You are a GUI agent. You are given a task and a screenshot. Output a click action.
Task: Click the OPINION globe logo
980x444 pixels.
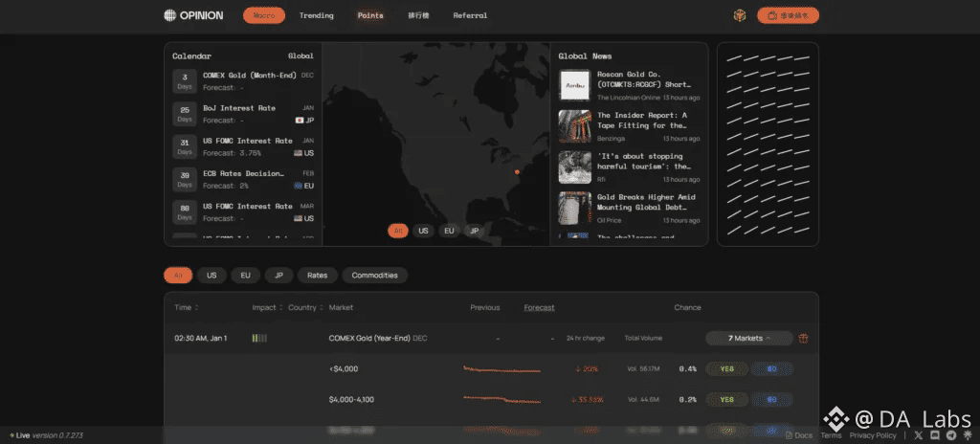(169, 15)
